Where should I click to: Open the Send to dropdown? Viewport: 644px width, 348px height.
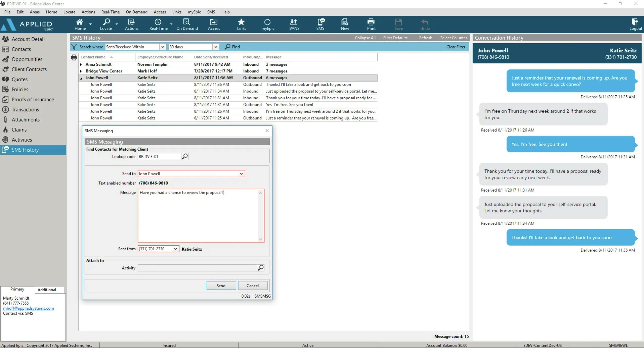241,174
